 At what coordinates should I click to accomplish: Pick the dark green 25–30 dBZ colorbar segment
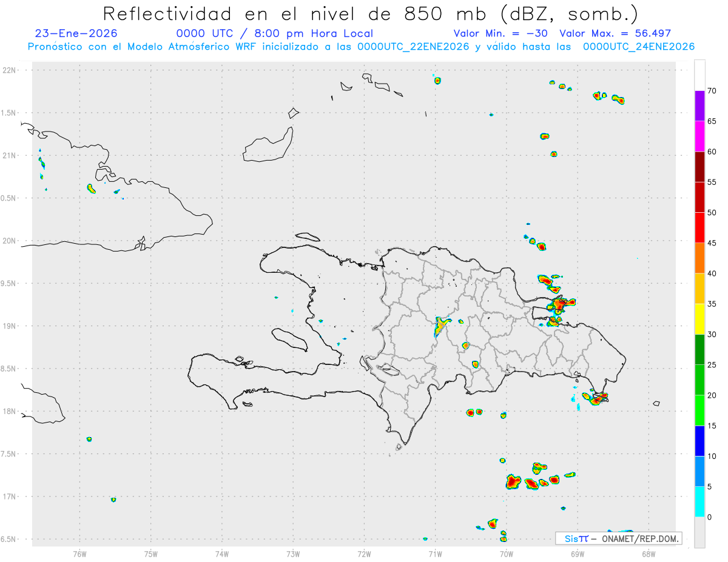click(699, 349)
